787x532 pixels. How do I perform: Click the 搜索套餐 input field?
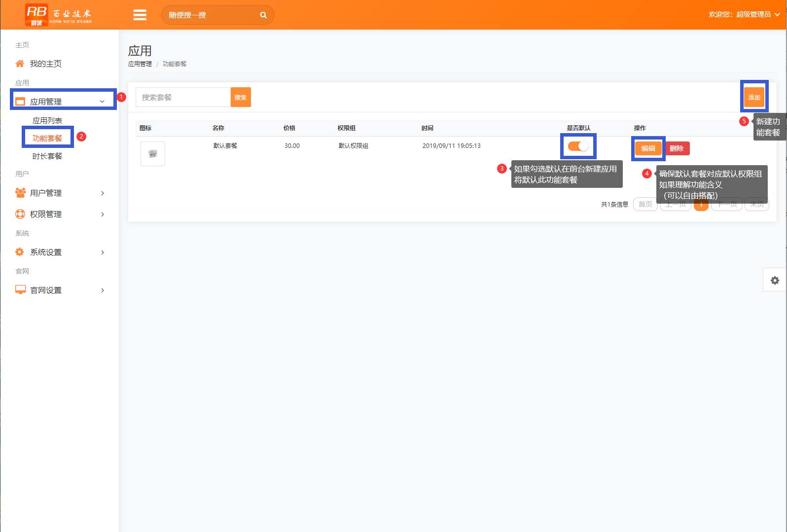click(183, 97)
